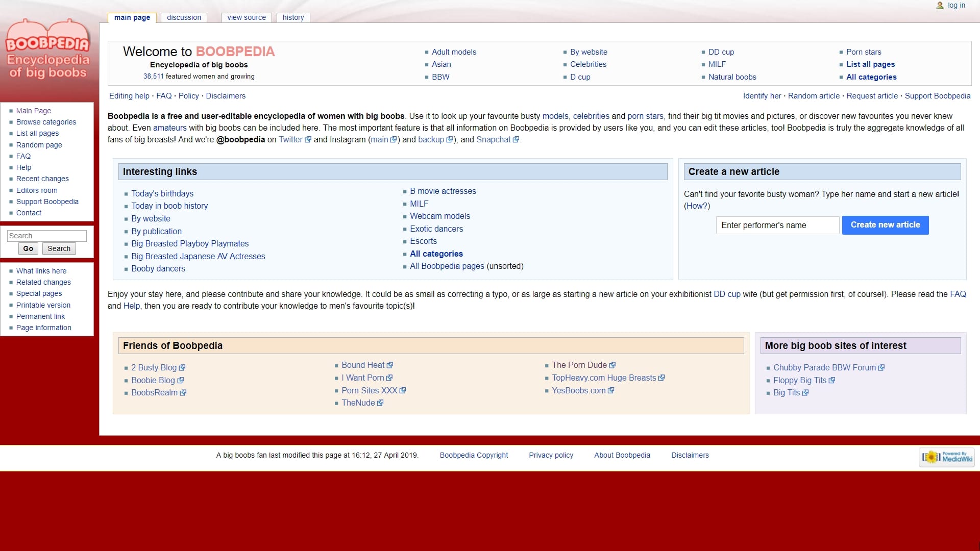Open the Printable version link
Screen dimensions: 980x551
coord(43,305)
